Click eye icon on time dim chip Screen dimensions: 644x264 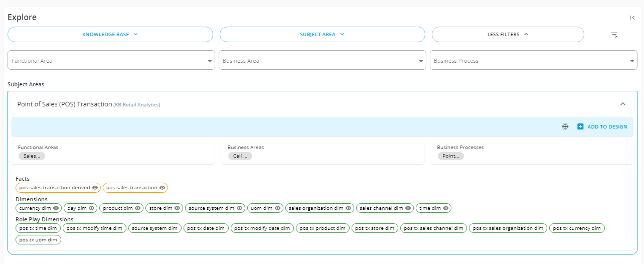446,208
